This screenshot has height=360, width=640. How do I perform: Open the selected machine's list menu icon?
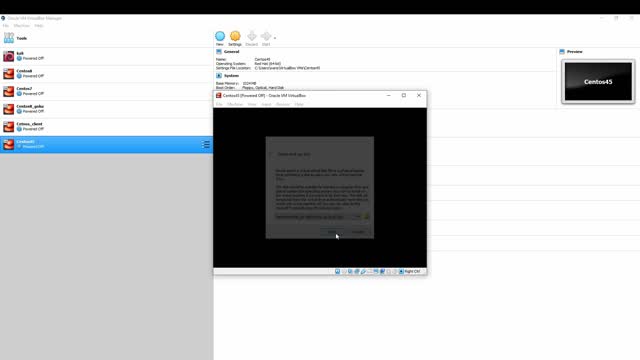[206, 144]
